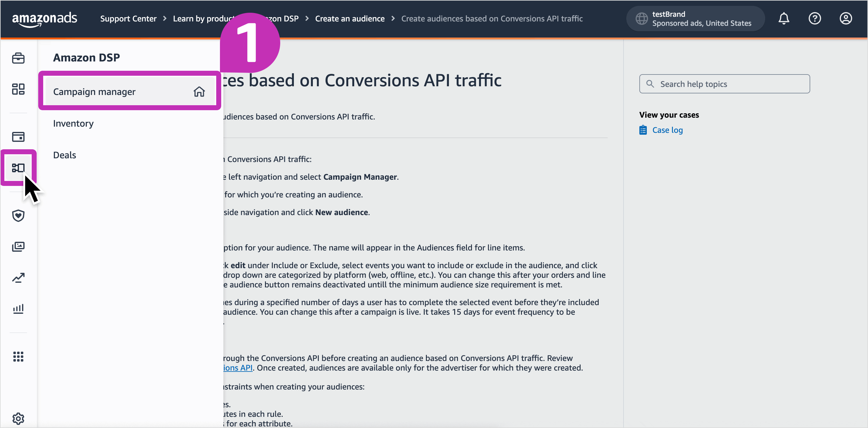
Task: Open Deals in Amazon DSP menu
Action: coord(65,155)
